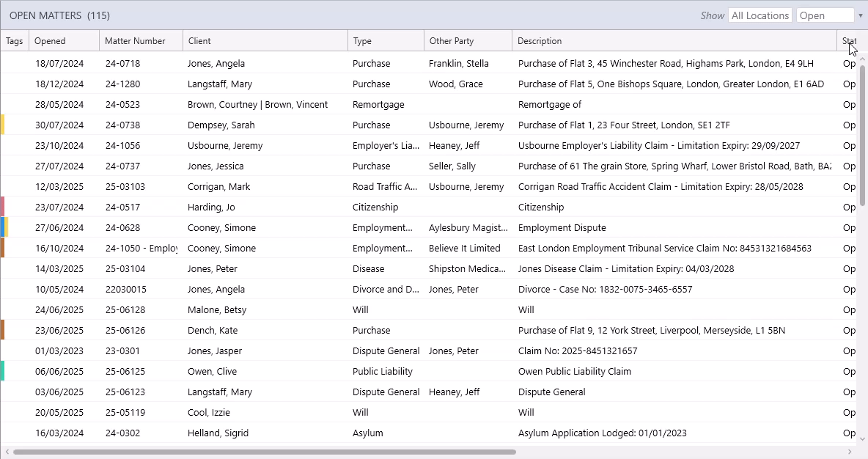Click other party Wood, Grace
868x459 pixels.
click(455, 84)
